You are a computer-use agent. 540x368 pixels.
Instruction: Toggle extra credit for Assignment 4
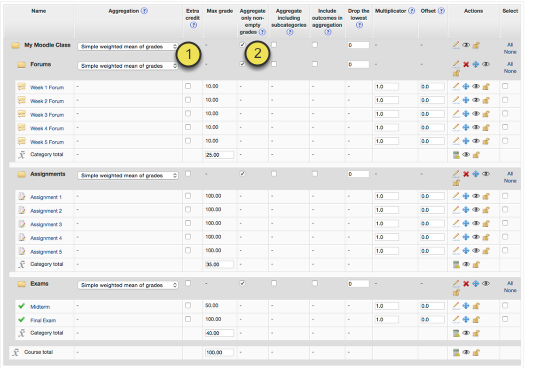pos(188,237)
